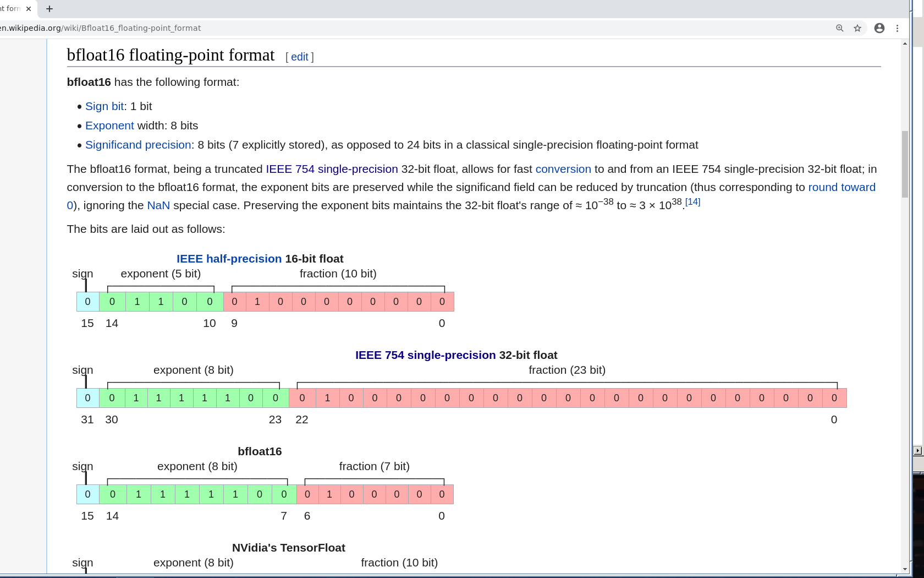Follow the Exponent link
The height and width of the screenshot is (578, 924).
[x=109, y=126]
